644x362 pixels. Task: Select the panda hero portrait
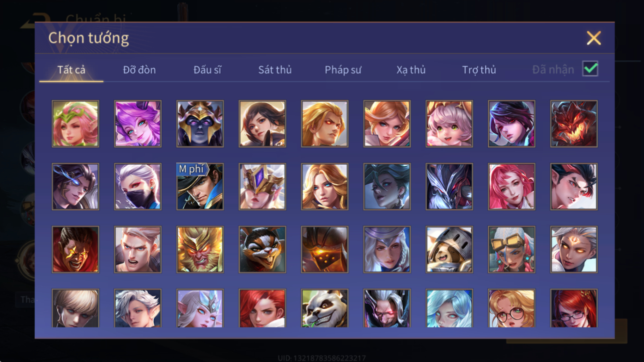tap(324, 308)
